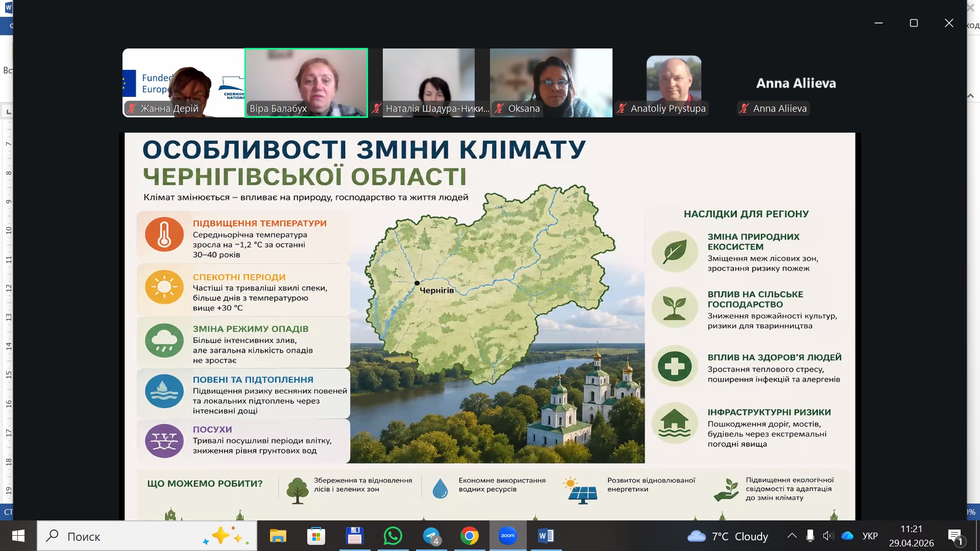Click the microphone tray icon

coord(810,536)
